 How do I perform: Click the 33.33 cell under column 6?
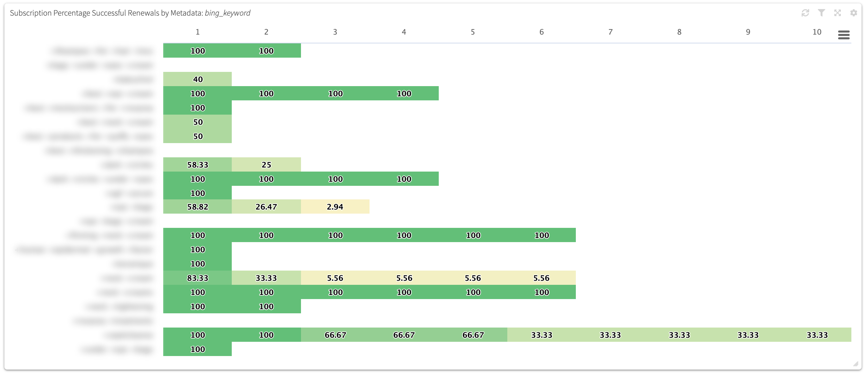[542, 335]
